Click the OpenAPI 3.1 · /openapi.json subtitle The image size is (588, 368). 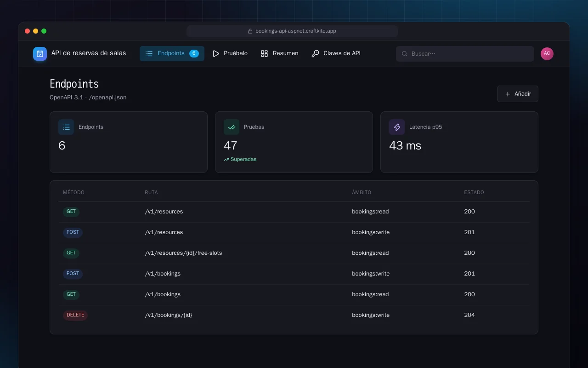pyautogui.click(x=88, y=98)
